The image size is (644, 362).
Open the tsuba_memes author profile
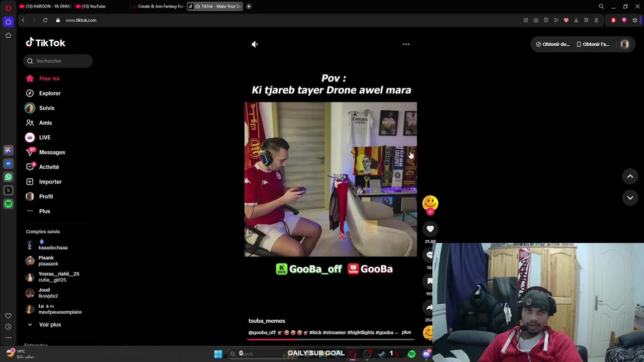tap(267, 321)
